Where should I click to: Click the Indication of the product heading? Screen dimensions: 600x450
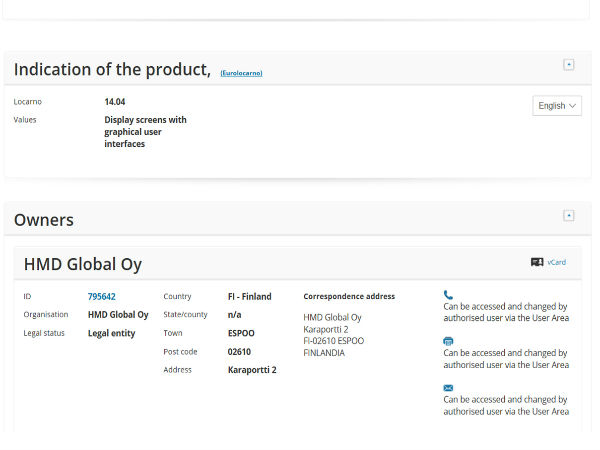pos(112,69)
